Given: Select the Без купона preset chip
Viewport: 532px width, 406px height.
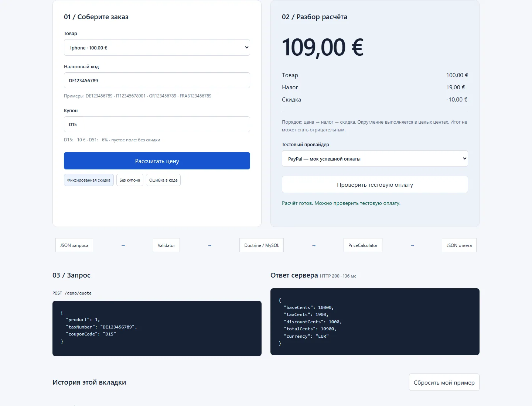Looking at the screenshot, I should click(x=130, y=180).
